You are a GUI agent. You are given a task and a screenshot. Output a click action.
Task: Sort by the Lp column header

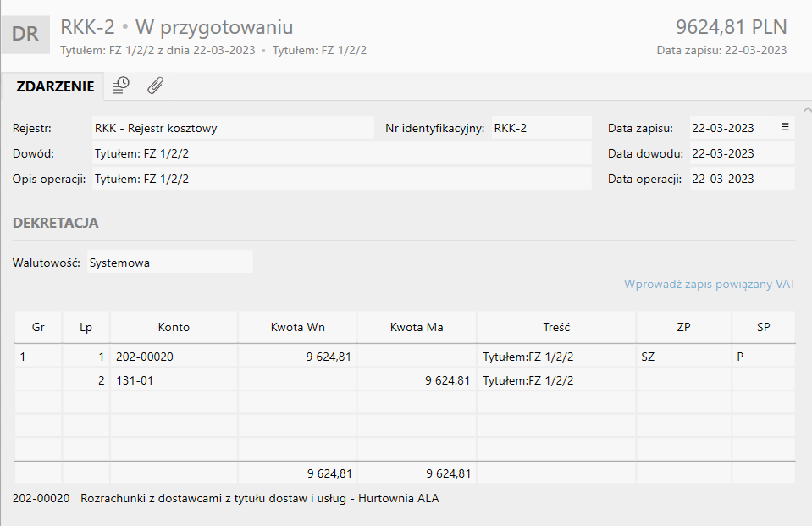pos(86,327)
